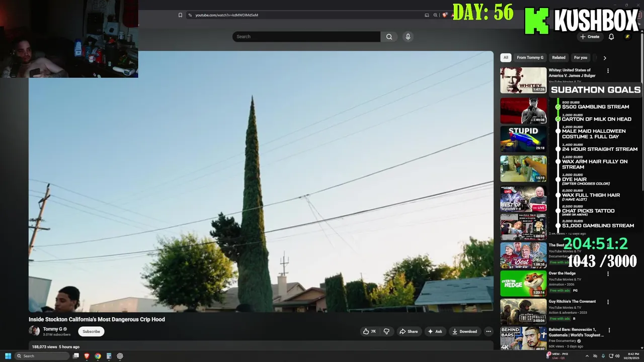Open the STUPID 25:18 video thumbnail
This screenshot has width=644, height=362.
[x=523, y=139]
